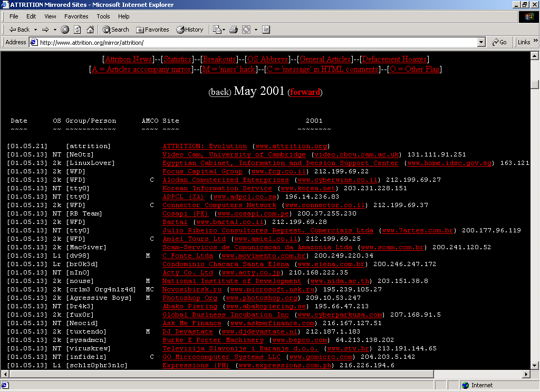Click the vertical scrollbar up arrow

pyautogui.click(x=534, y=55)
